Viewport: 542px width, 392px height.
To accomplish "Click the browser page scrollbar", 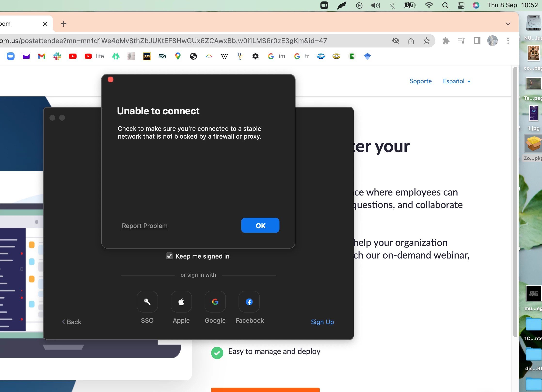I will click(515, 201).
